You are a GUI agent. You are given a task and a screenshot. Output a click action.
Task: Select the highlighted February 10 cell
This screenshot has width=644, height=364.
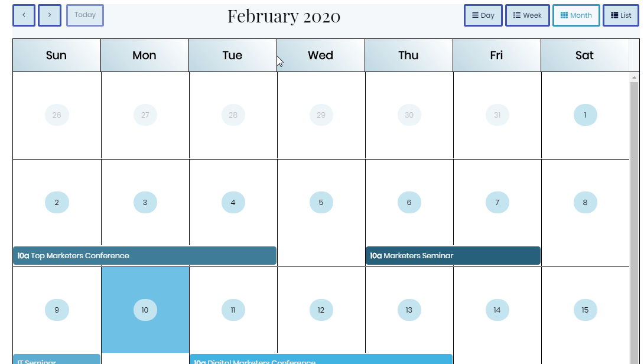145,310
